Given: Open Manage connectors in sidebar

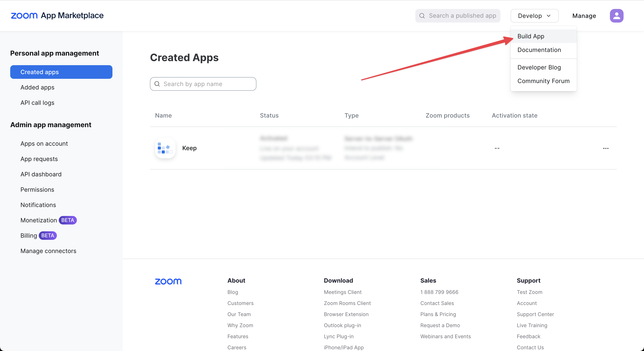Looking at the screenshot, I should (48, 251).
